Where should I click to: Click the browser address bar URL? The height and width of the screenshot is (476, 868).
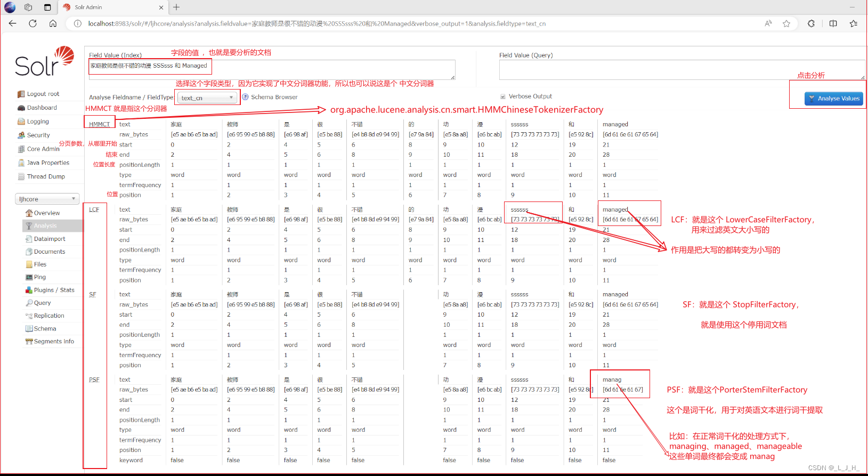point(317,23)
